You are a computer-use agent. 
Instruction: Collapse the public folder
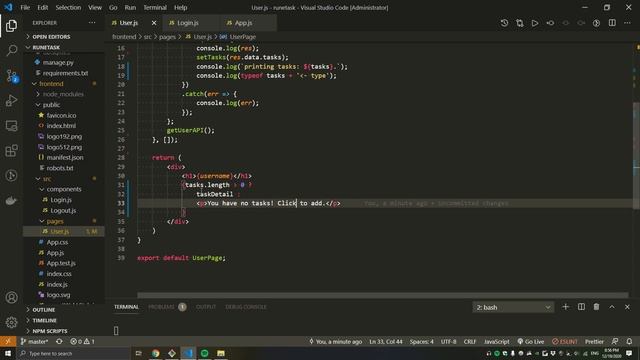click(x=51, y=105)
